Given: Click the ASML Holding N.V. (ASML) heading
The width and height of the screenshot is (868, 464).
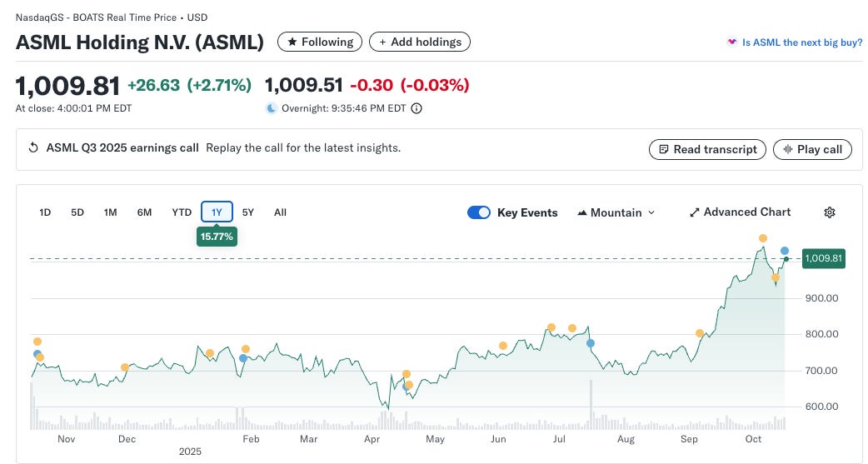Looking at the screenshot, I should (139, 42).
